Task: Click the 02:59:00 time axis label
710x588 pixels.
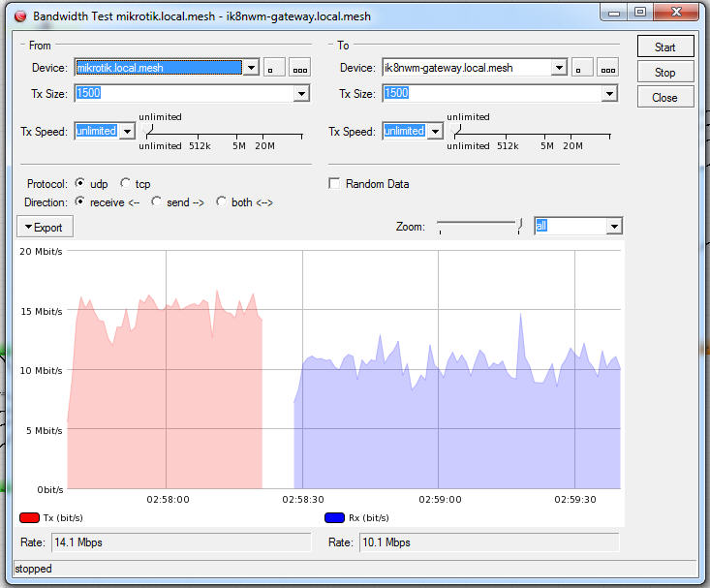Action: tap(440, 499)
